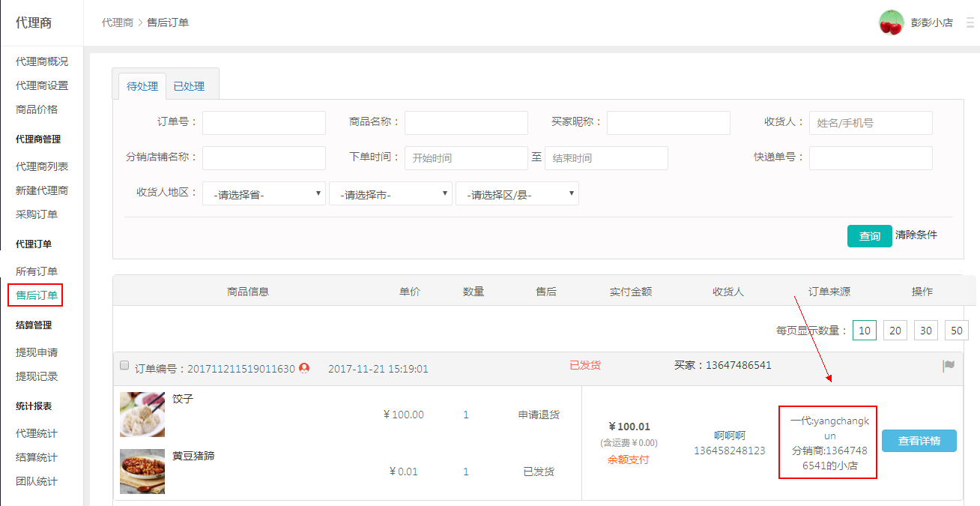Focus the 订单号 input field
The image size is (980, 506).
coord(264,122)
